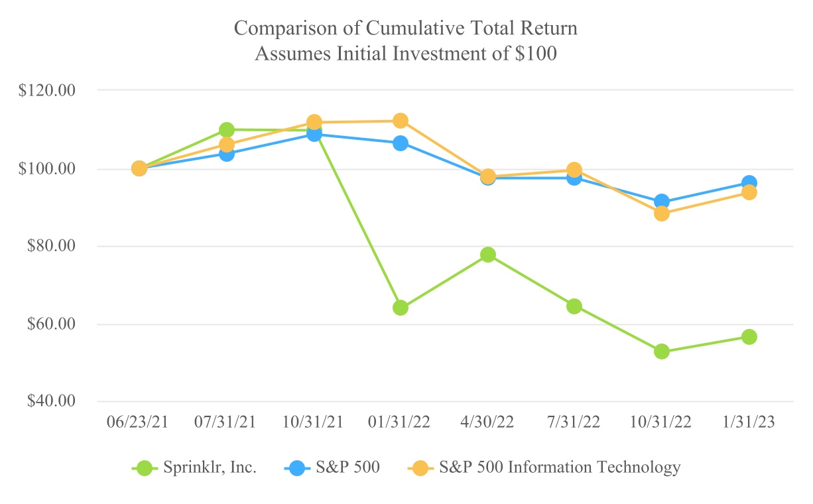813x504 pixels.
Task: Click the orange Information Technology legend marker
Action: [418, 468]
